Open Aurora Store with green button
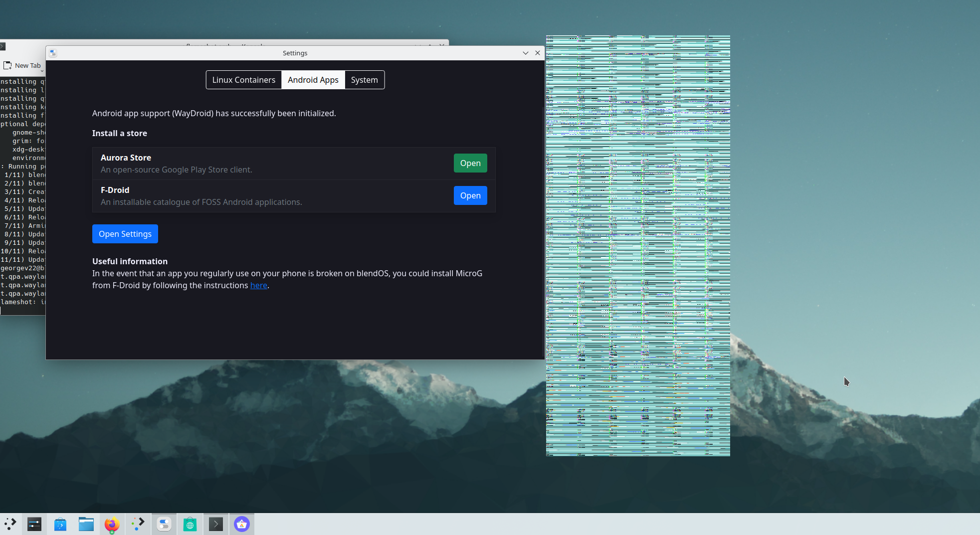This screenshot has height=535, width=980. (x=470, y=163)
